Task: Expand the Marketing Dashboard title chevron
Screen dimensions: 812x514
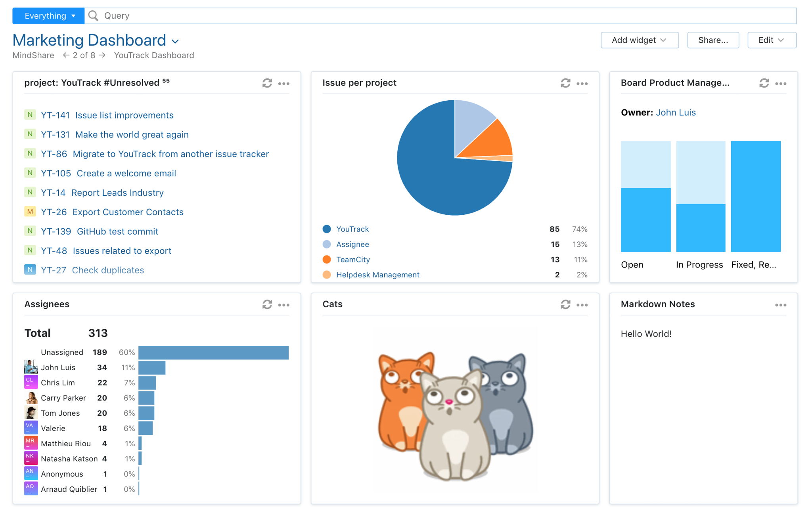Action: [x=175, y=41]
